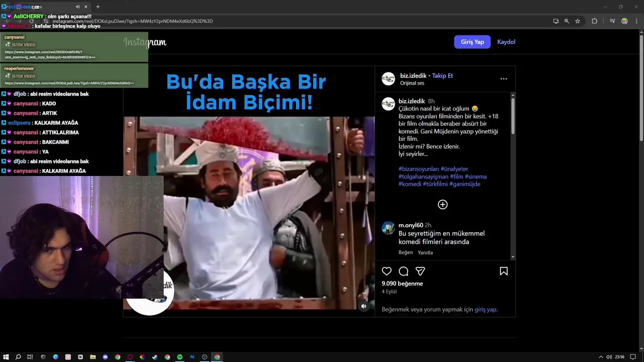Open Spotify from taskbar
This screenshot has height=362, width=644.
180,357
